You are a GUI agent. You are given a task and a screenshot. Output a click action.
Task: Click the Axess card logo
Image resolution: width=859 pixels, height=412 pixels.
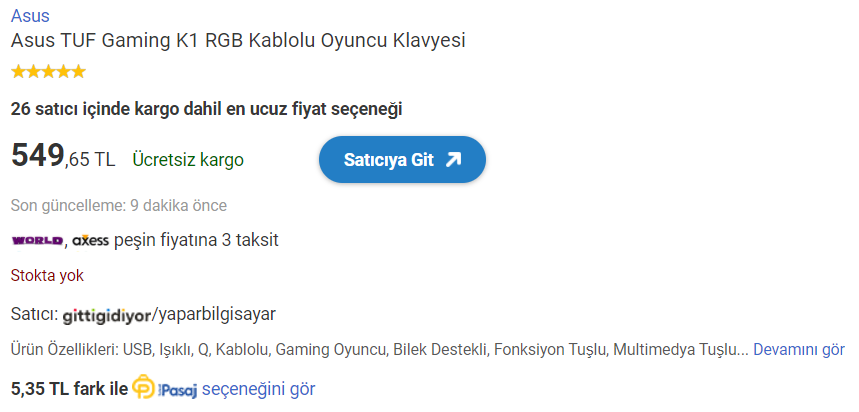coord(90,241)
